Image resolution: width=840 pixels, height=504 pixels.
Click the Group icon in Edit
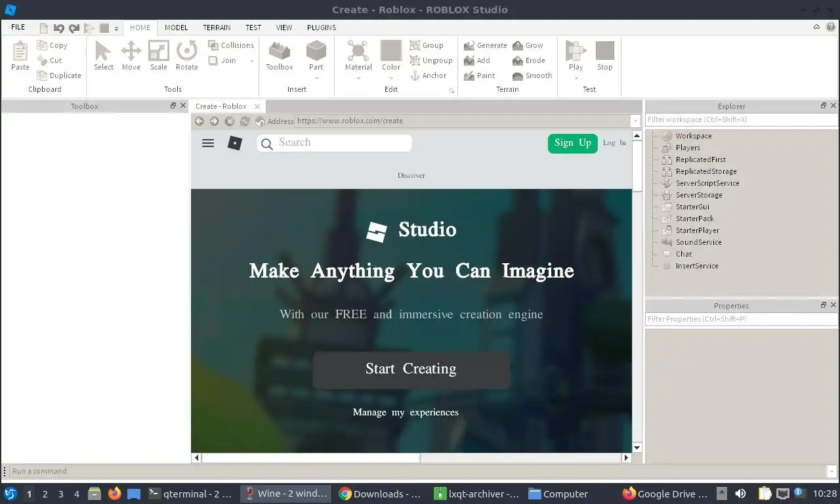coord(415,45)
